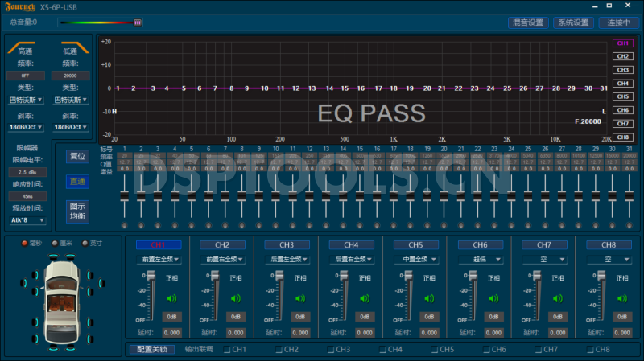Toggle the CH8 speaker mute icon
The height and width of the screenshot is (361, 644).
coord(621,298)
